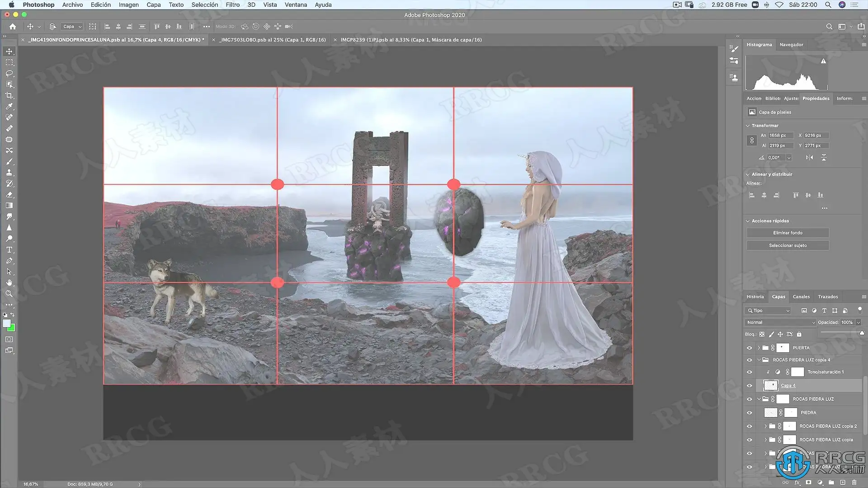Switch to the Canales tab

(x=801, y=297)
